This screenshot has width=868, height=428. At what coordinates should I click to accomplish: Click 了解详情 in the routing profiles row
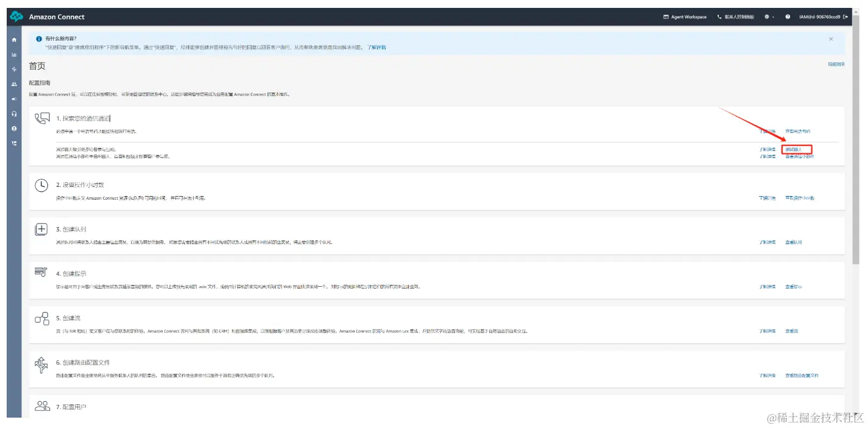pyautogui.click(x=767, y=376)
